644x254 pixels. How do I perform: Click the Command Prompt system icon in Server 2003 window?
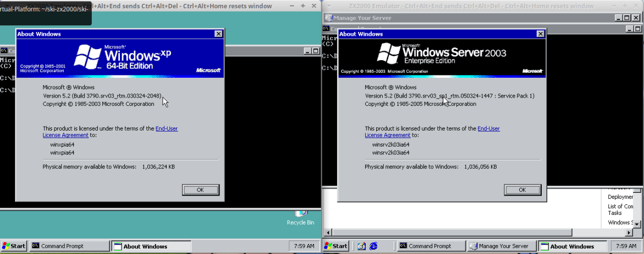[326, 29]
